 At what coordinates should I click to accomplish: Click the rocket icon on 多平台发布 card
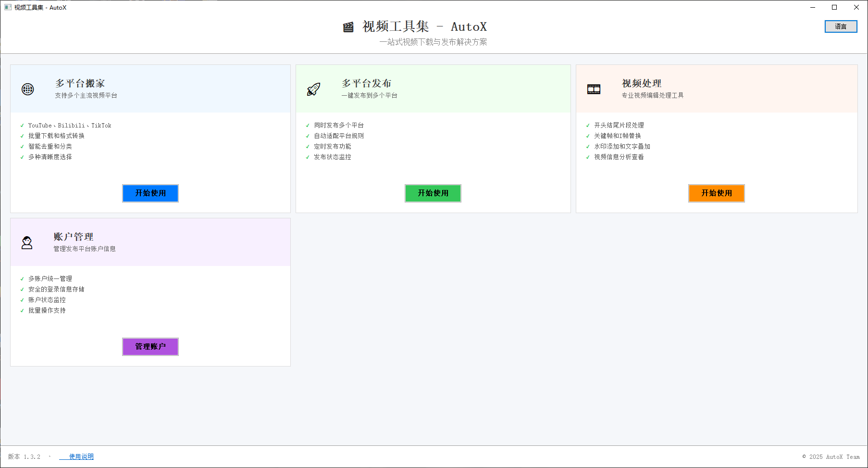313,89
